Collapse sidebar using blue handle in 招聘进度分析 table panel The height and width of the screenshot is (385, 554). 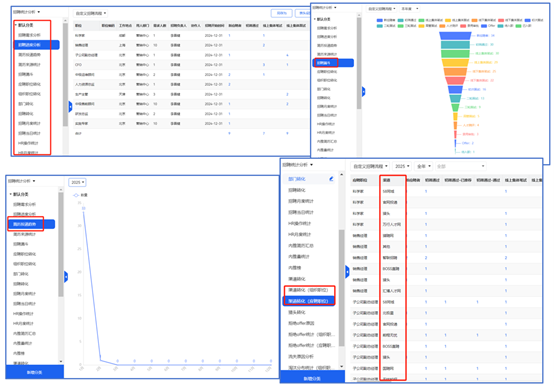[70, 106]
